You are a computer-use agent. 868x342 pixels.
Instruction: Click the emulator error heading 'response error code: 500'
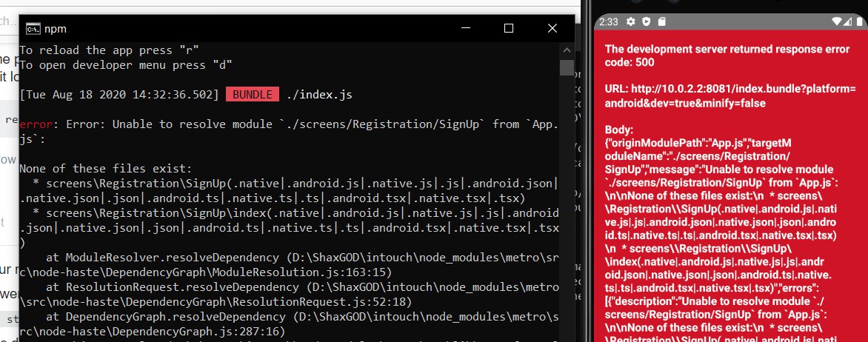click(x=727, y=56)
